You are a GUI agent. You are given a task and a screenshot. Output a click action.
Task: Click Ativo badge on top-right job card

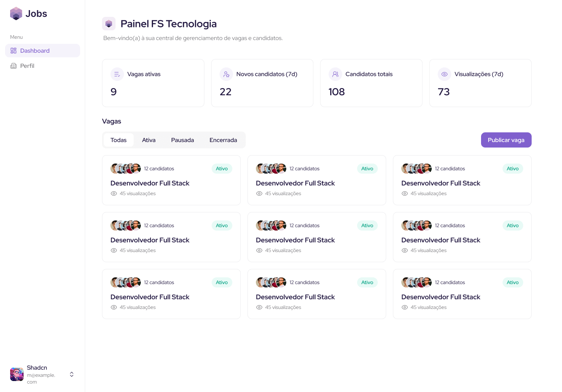512,169
